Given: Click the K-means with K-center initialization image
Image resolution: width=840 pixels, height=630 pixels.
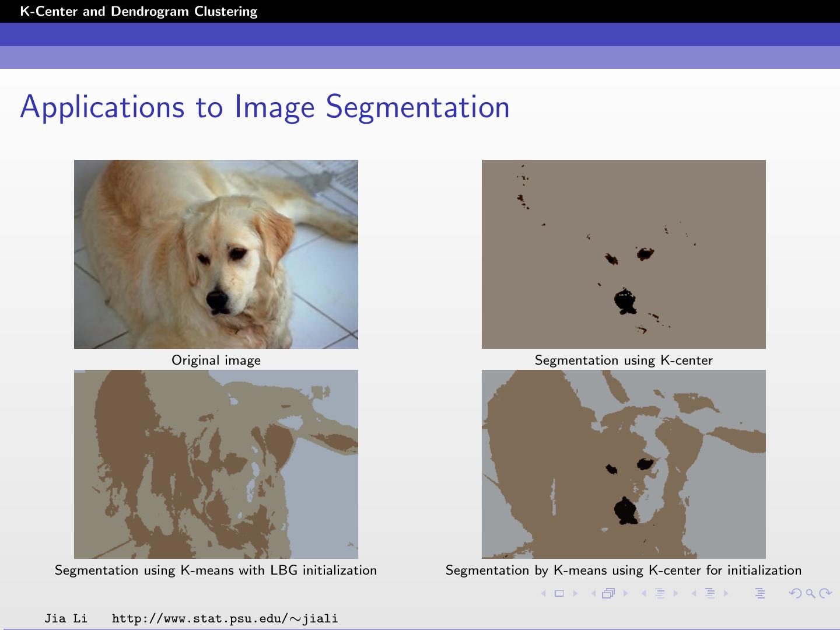Looking at the screenshot, I should pos(623,464).
